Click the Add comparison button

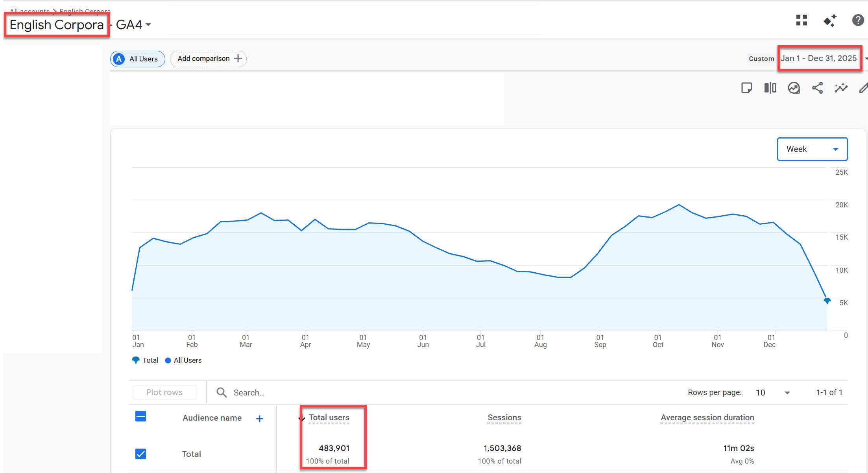point(209,59)
